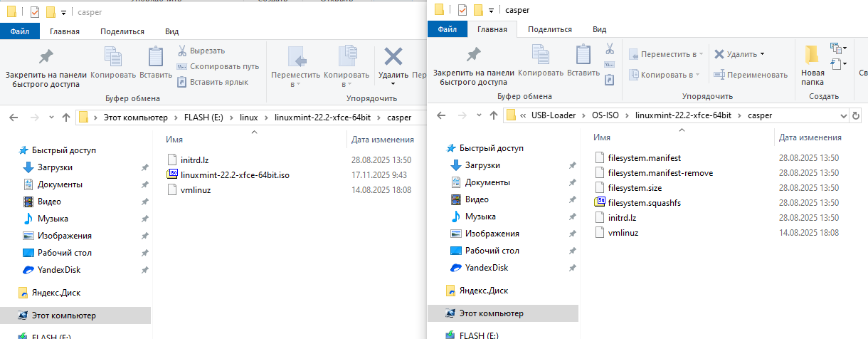Image resolution: width=868 pixels, height=339 pixels.
Task: Open recent locations dropdown in left window
Action: coord(53,118)
